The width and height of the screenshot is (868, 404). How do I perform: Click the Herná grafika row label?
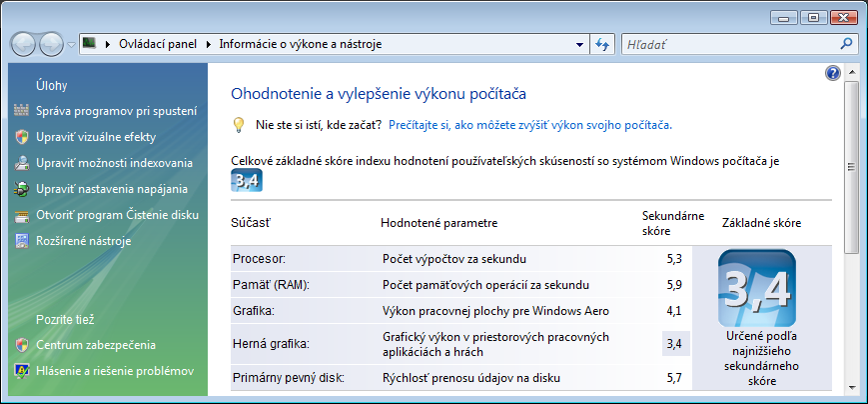pos(270,344)
